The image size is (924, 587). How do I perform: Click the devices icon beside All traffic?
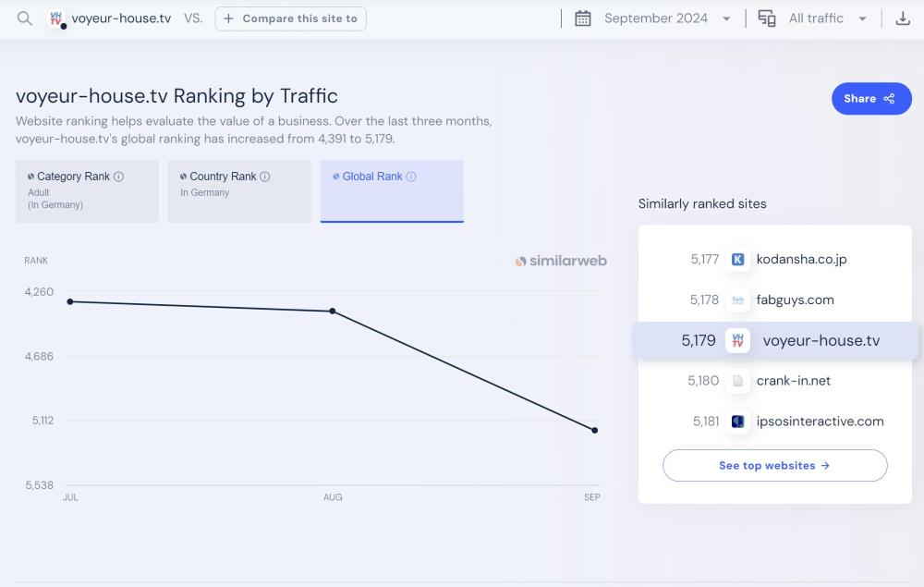[x=767, y=18]
